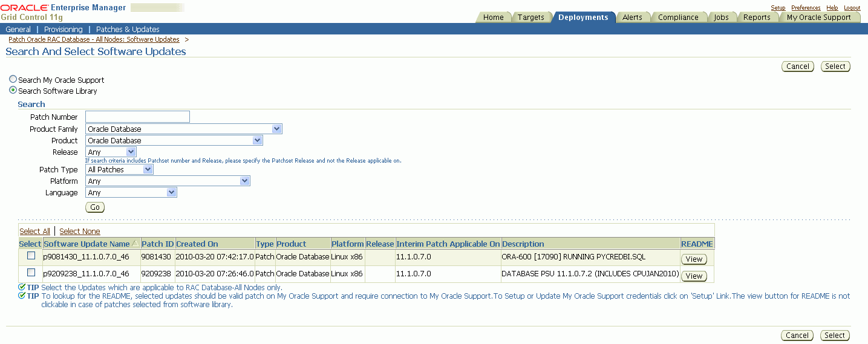Click the Patch ID cell 9081430
868x344 pixels.
tap(155, 256)
